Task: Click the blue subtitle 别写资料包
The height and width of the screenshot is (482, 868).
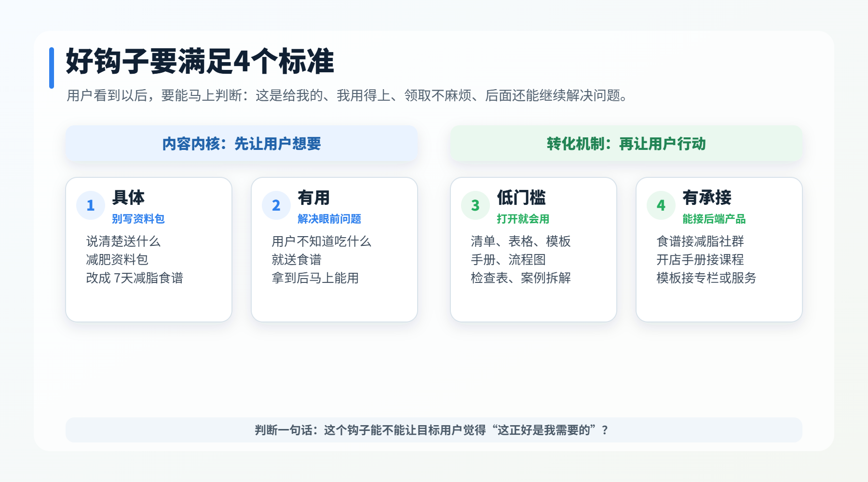Action: coord(138,219)
